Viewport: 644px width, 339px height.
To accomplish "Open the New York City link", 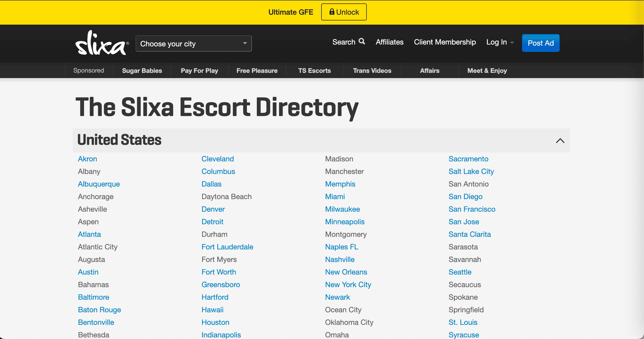I will coord(348,285).
